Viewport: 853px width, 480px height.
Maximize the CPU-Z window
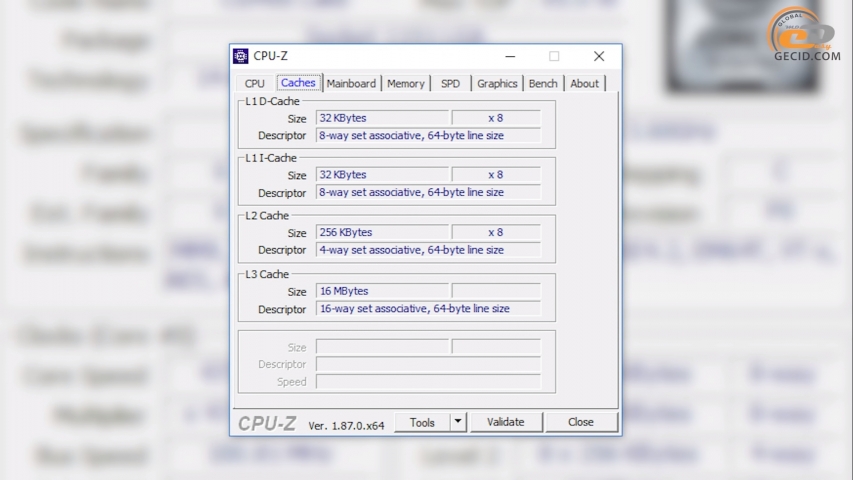554,56
